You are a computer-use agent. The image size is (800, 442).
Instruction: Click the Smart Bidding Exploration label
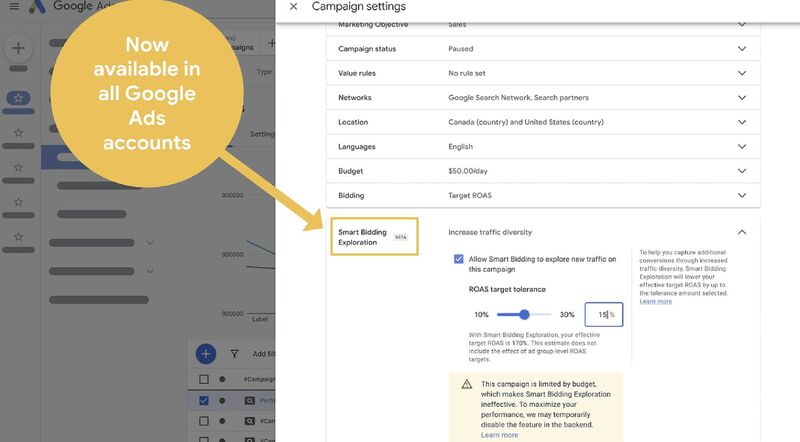click(362, 237)
